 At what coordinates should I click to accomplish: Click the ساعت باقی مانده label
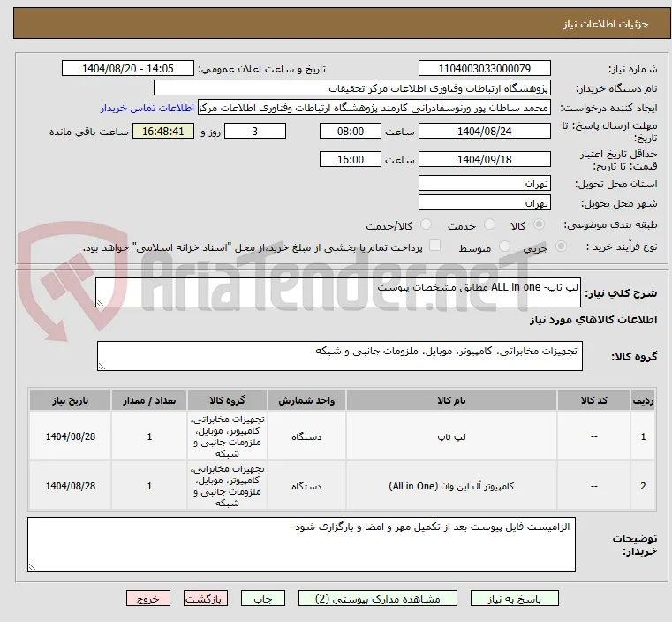88,132
